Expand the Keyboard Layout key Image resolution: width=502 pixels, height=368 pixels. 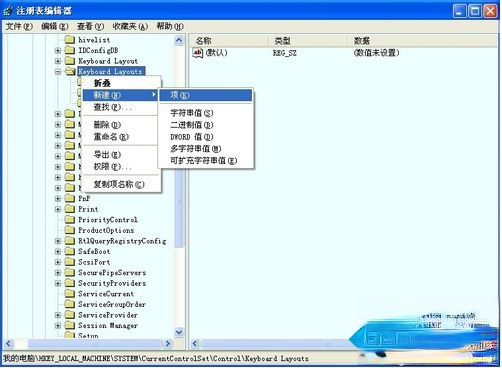coord(58,61)
